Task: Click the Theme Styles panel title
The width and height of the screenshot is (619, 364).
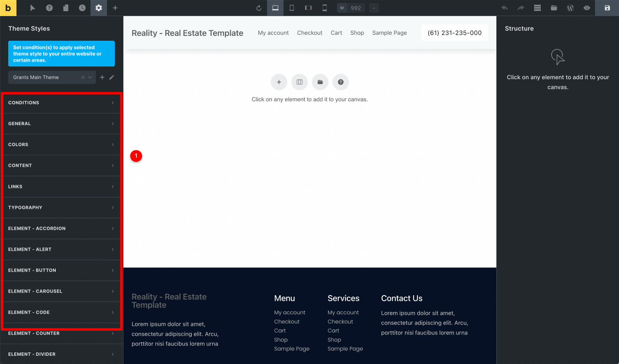Action: point(29,29)
